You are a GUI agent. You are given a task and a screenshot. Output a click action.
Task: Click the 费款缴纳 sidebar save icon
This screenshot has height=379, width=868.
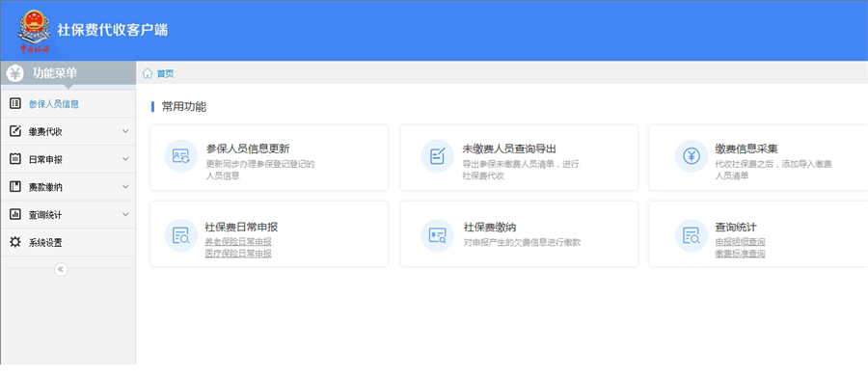point(14,186)
